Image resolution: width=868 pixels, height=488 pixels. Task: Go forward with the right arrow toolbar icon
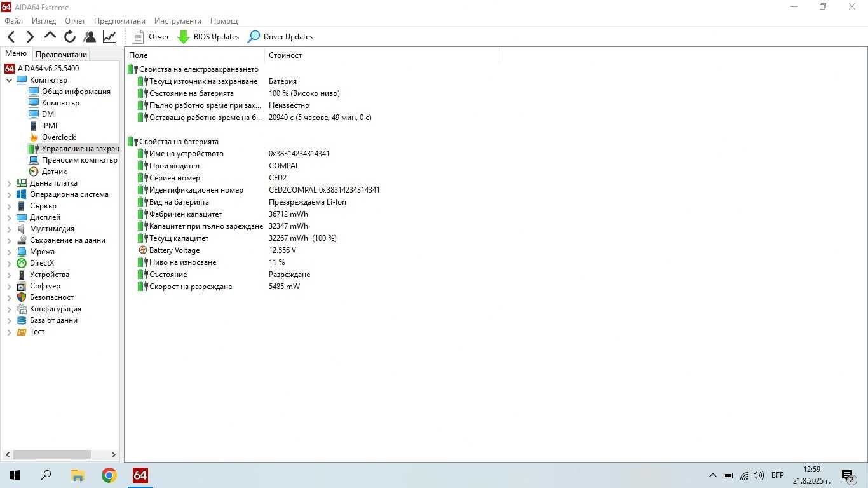pos(30,37)
